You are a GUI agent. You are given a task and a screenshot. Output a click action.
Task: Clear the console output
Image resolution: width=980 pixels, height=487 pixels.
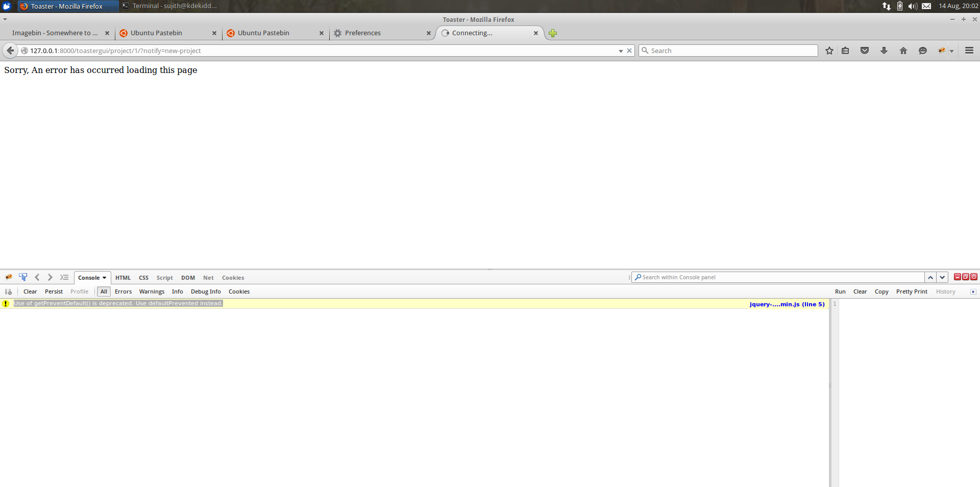[x=30, y=291]
